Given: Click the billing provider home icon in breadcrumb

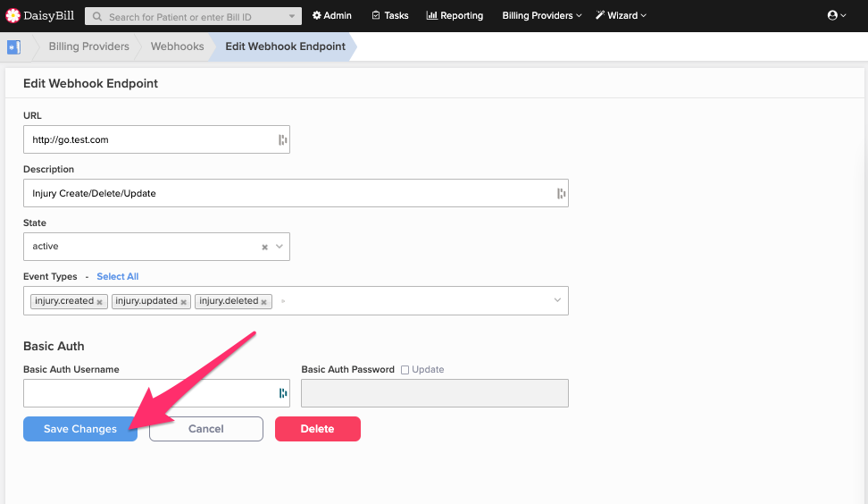Looking at the screenshot, I should 13,47.
